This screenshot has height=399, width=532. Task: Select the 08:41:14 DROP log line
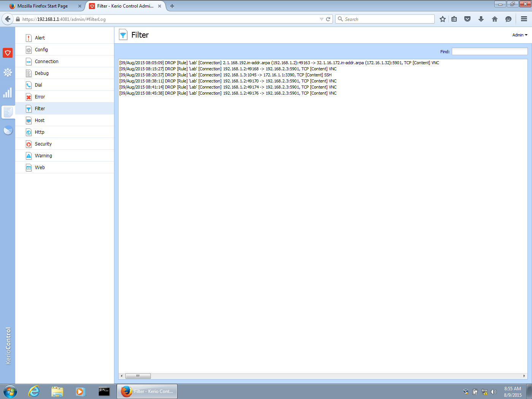pos(228,87)
